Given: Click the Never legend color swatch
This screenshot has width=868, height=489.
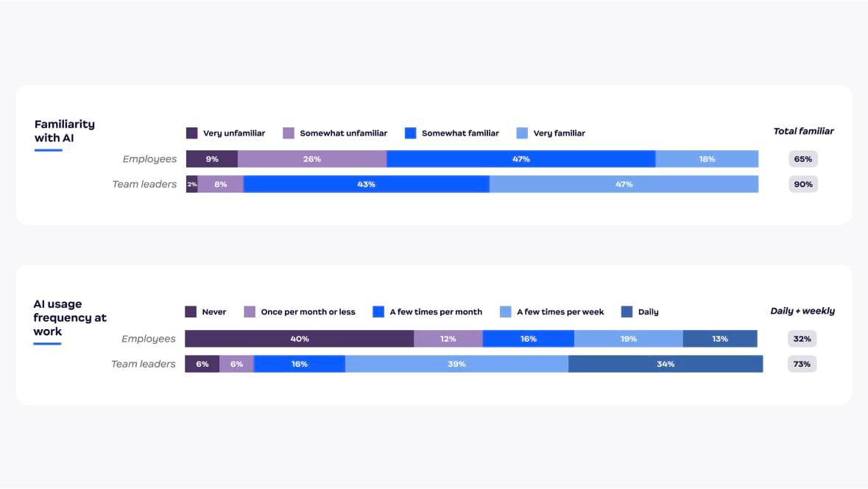Looking at the screenshot, I should point(191,312).
